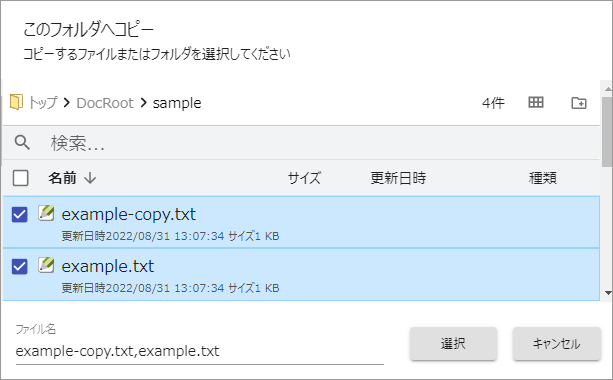This screenshot has height=380, width=613.
Task: Click the sort arrow next to 名前
Action: 90,178
